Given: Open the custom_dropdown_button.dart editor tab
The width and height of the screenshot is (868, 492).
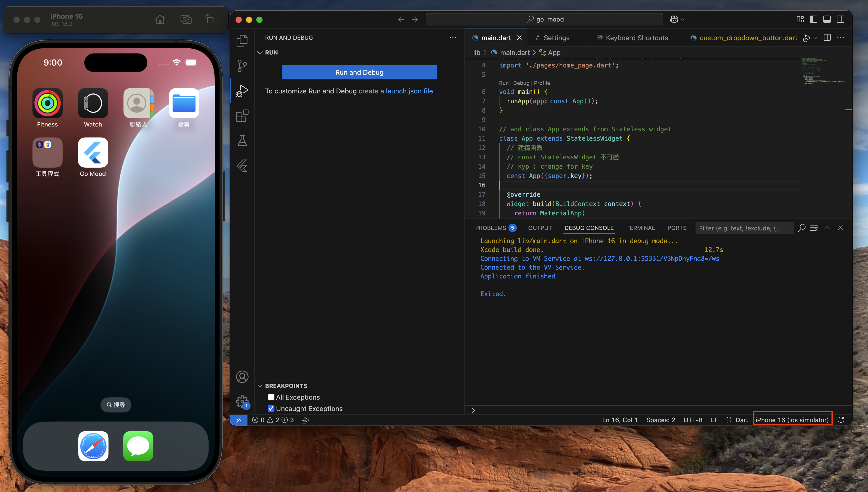Looking at the screenshot, I should [748, 38].
